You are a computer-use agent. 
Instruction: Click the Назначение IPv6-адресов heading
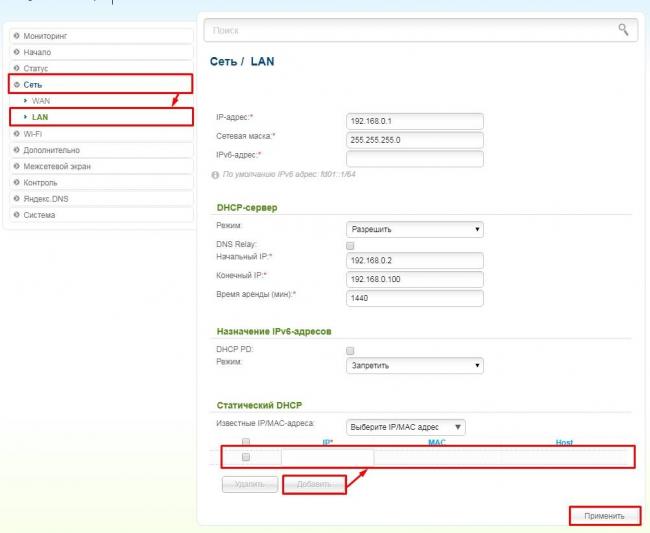pos(274,332)
